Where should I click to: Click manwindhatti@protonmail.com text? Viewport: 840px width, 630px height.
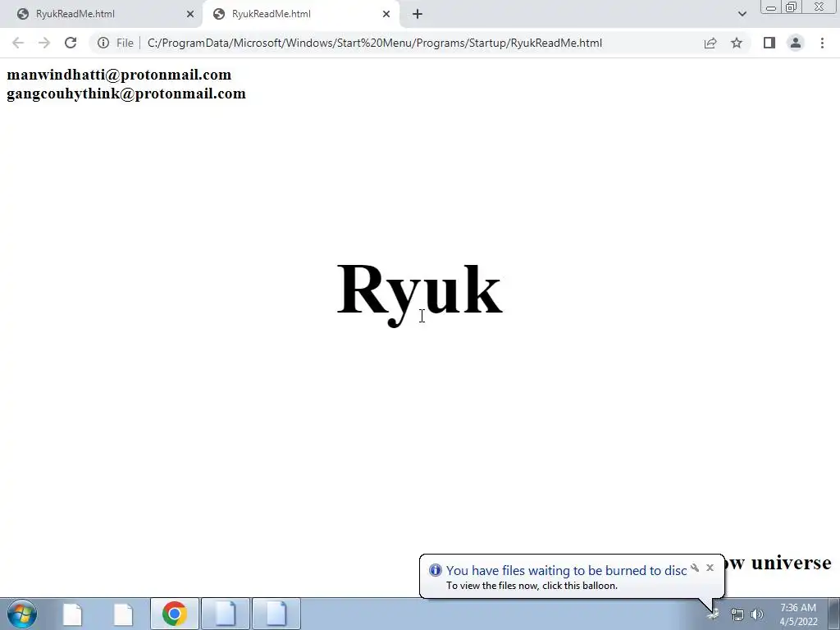119,75
